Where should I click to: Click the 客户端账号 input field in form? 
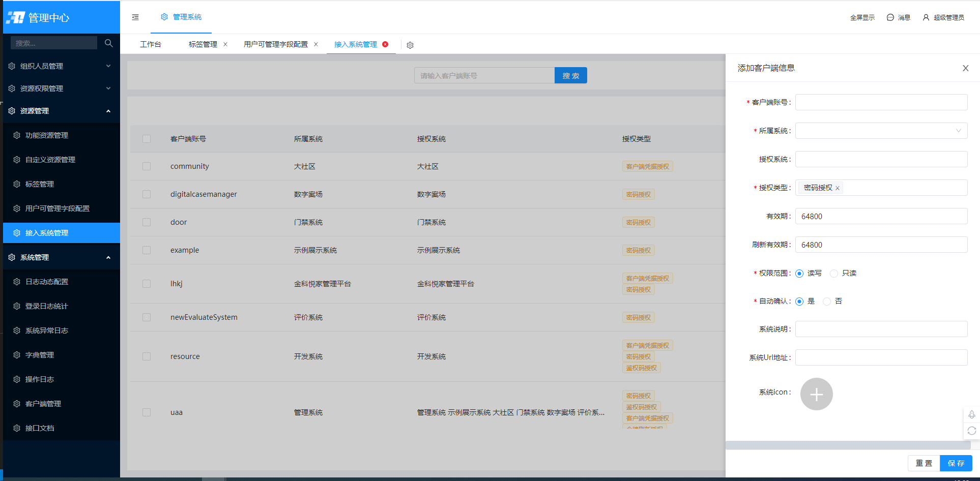[x=881, y=102]
